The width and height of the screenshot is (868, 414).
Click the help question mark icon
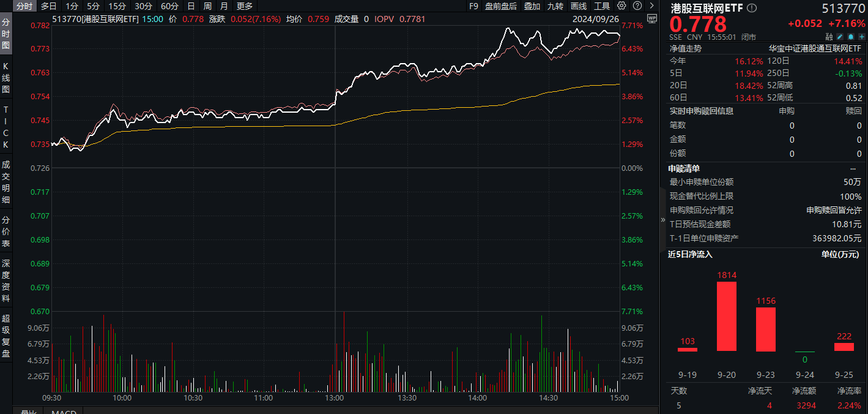click(637, 6)
